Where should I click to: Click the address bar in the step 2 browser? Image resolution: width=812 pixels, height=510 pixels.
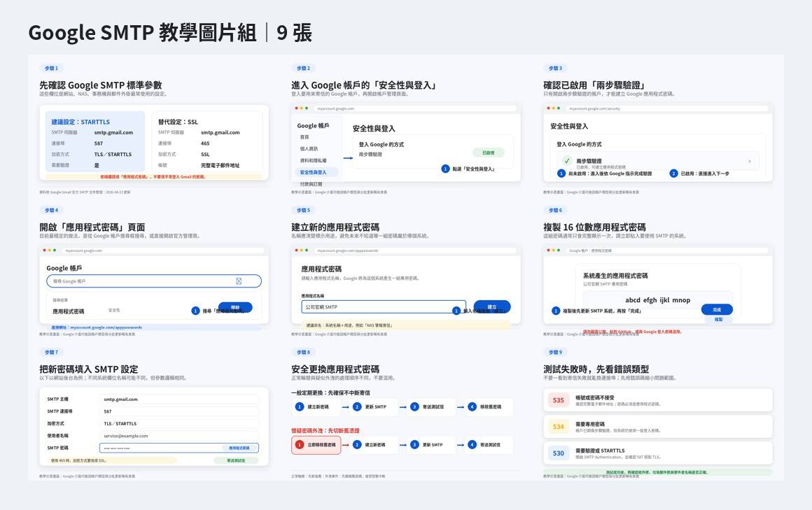pos(414,108)
